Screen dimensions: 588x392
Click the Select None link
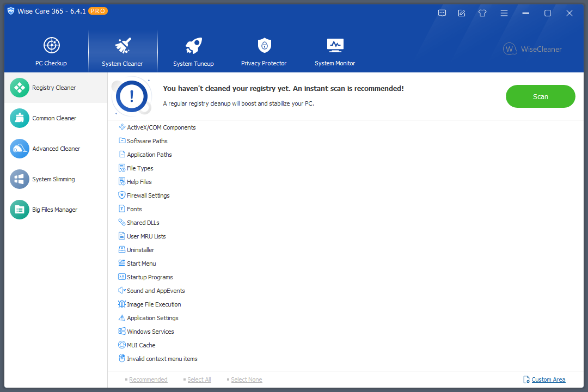[x=247, y=379]
